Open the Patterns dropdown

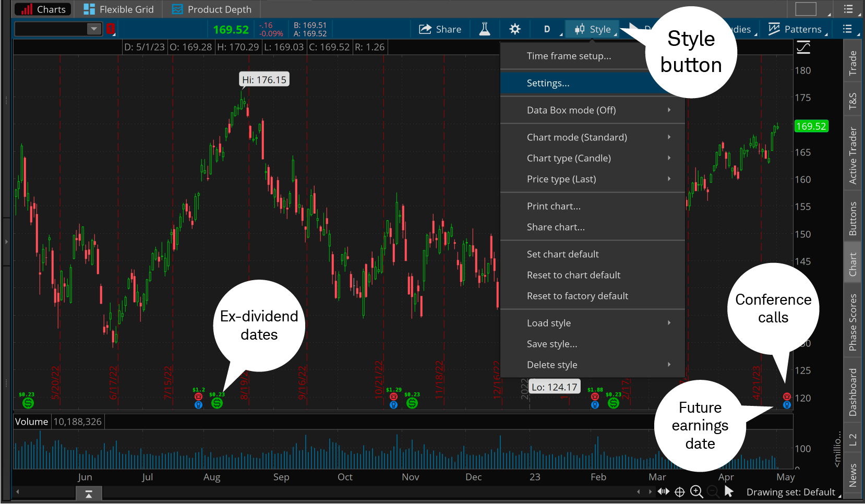pos(796,29)
